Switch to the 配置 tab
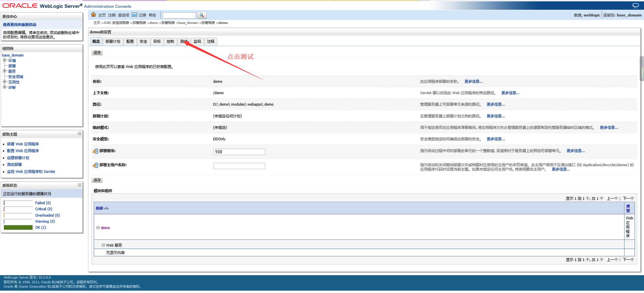Image resolution: width=644 pixels, height=293 pixels. 130,41
